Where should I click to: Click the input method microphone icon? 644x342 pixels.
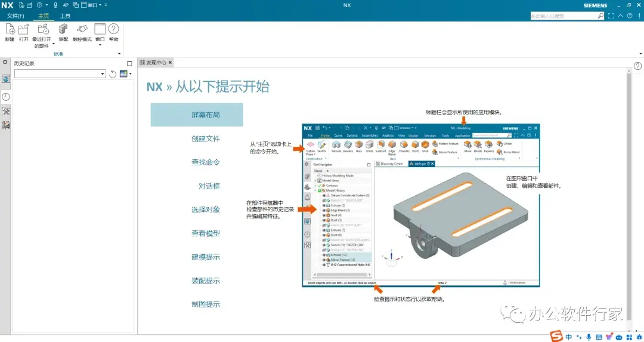click(589, 337)
